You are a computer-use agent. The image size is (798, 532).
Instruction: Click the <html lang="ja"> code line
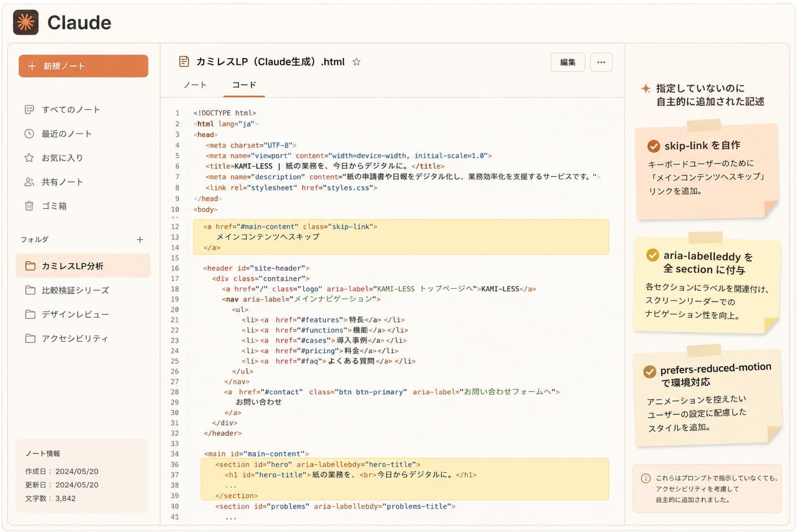coord(226,124)
